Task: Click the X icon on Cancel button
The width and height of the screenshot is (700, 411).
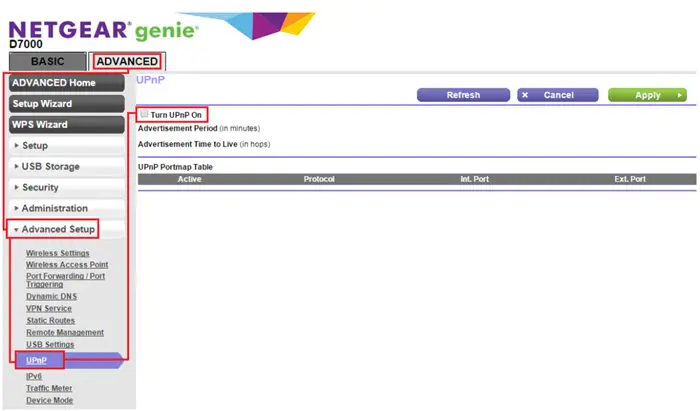Action: click(525, 95)
